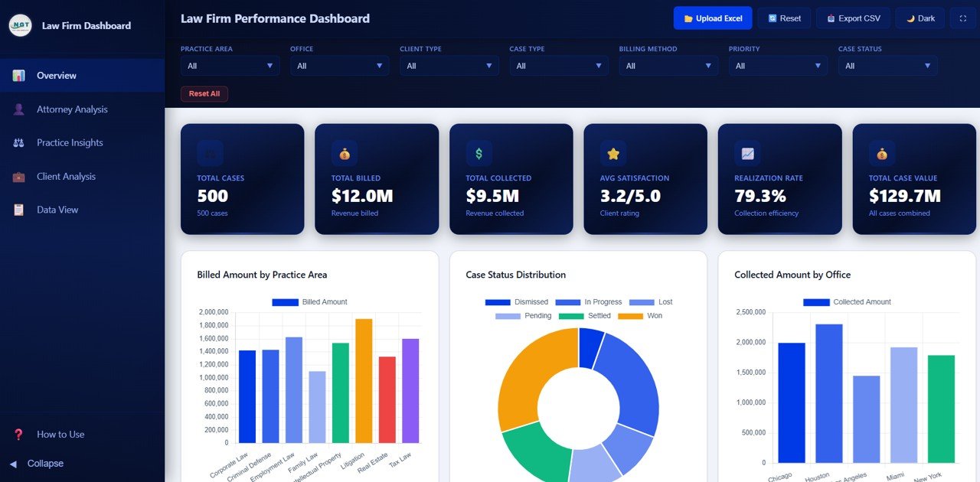980x482 pixels.
Task: Open the Practice Area filter dropdown
Action: [230, 66]
